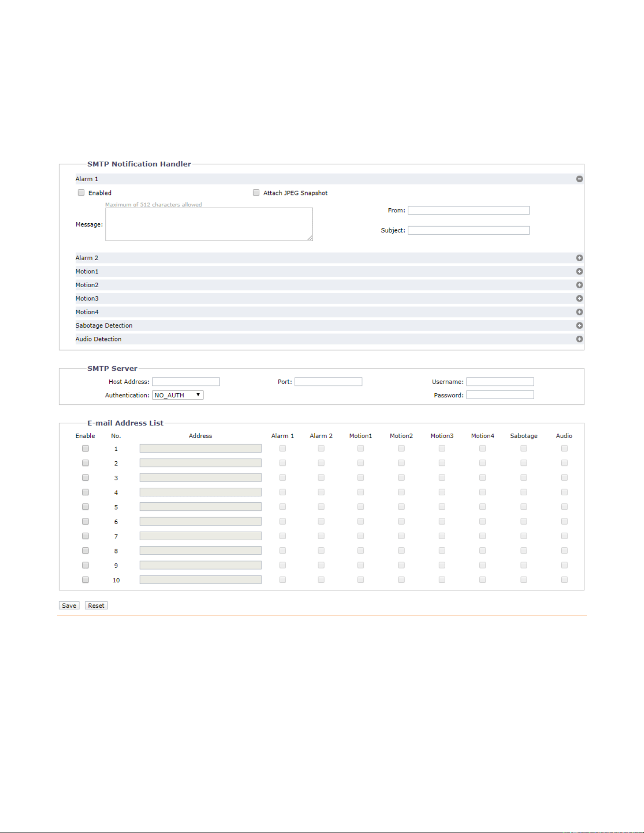This screenshot has width=644, height=833.
Task: Expand Motion2 section plus icon
Action: pyautogui.click(x=579, y=285)
